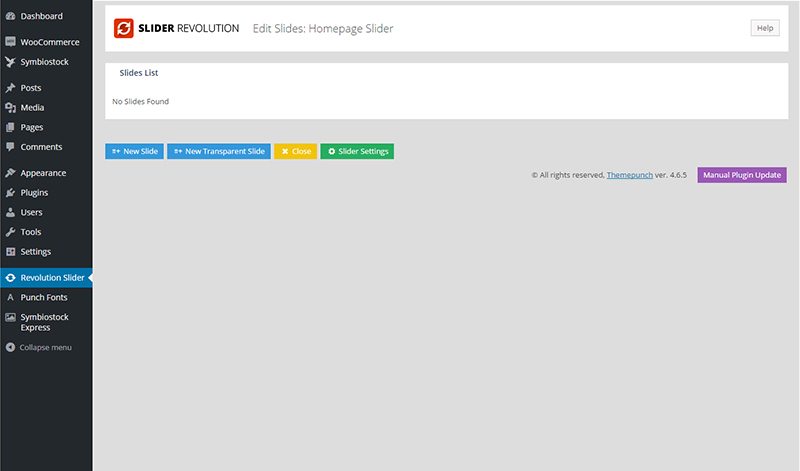Viewport: 800px width, 471px height.
Task: Click the Appearance paintbrush icon
Action: click(10, 173)
